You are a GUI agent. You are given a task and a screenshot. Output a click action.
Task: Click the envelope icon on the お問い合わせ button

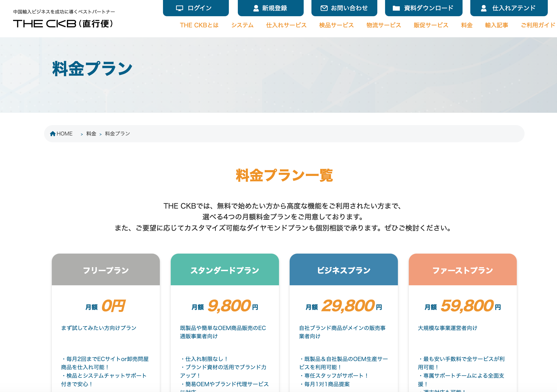click(324, 8)
